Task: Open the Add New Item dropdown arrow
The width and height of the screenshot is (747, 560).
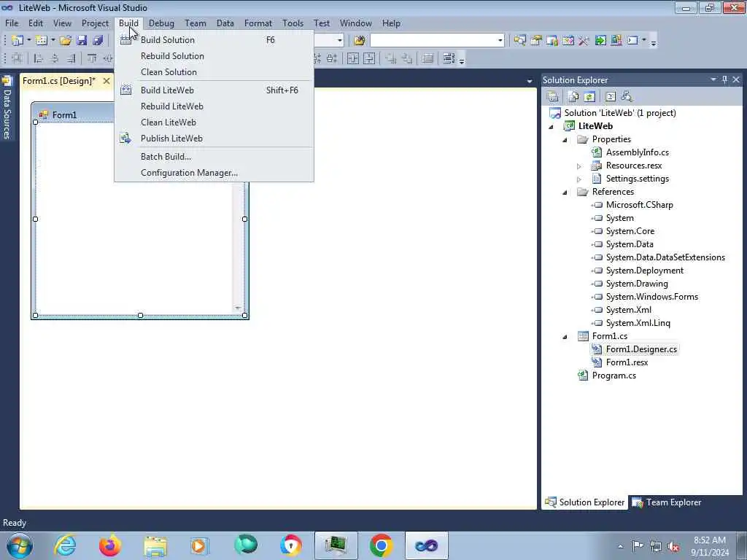Action: point(53,41)
